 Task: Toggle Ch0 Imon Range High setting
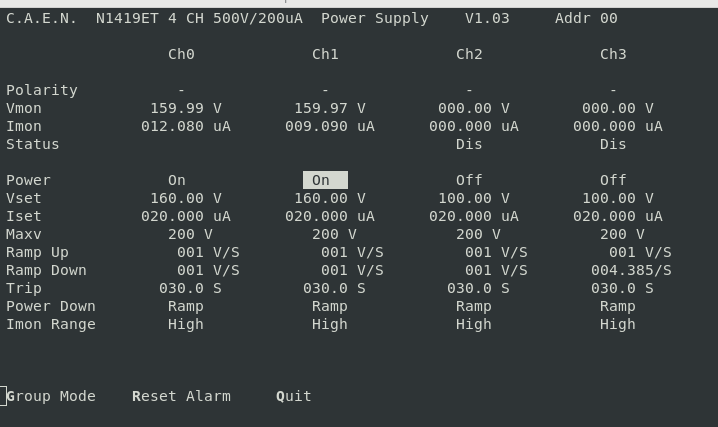(186, 324)
